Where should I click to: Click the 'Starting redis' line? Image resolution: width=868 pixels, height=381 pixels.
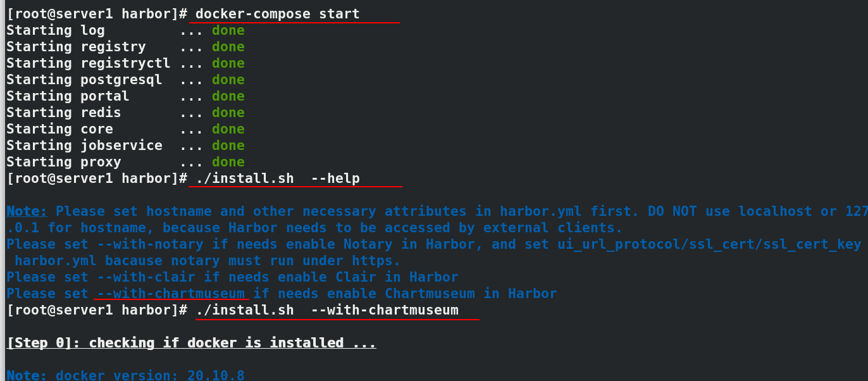click(125, 113)
